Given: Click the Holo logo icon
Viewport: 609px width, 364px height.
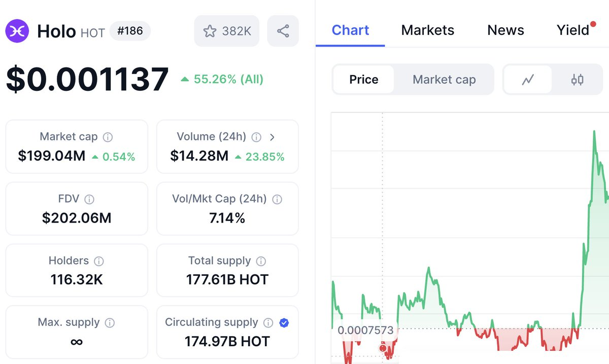Looking at the screenshot, I should [17, 31].
